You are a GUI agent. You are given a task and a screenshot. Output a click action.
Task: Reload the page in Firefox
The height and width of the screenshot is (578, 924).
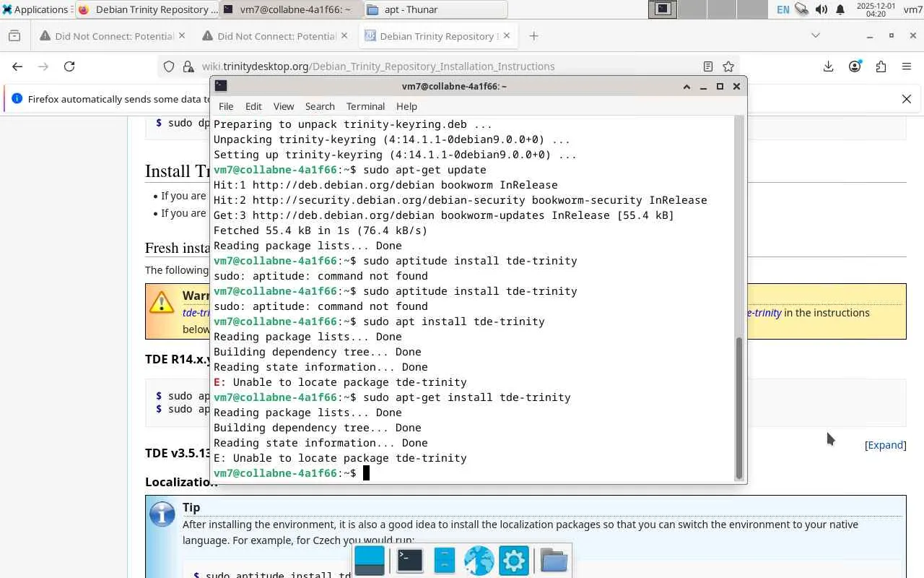[69, 66]
